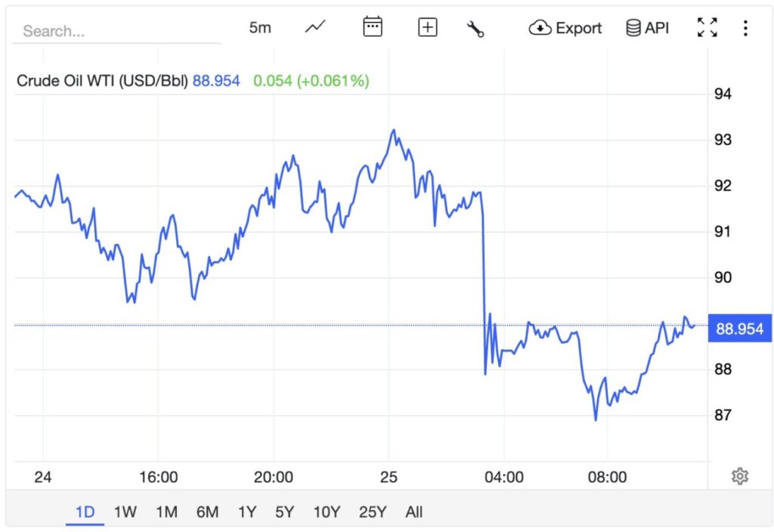The width and height of the screenshot is (774, 532).
Task: Enable the All history range
Action: [413, 512]
